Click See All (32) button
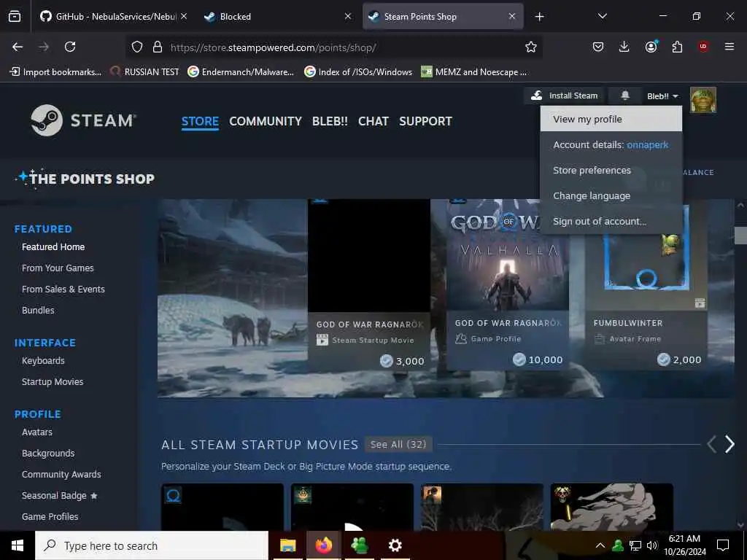This screenshot has width=747, height=560. 398,444
